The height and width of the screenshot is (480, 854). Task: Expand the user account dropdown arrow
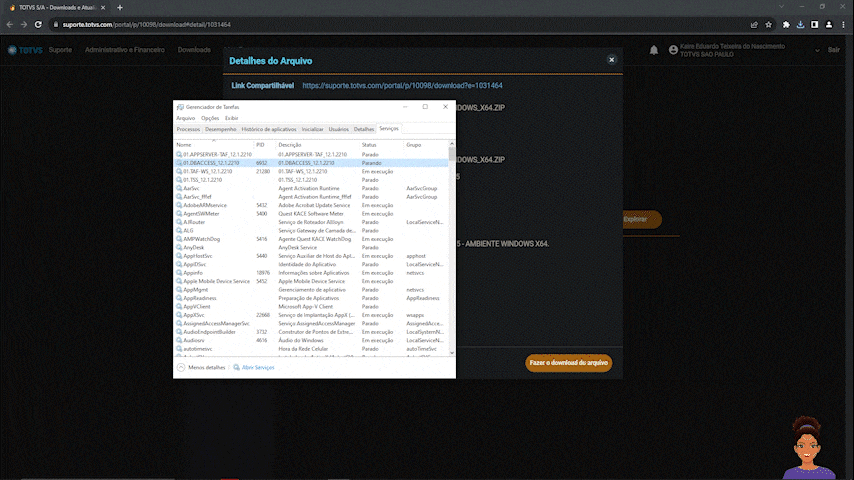coord(817,51)
